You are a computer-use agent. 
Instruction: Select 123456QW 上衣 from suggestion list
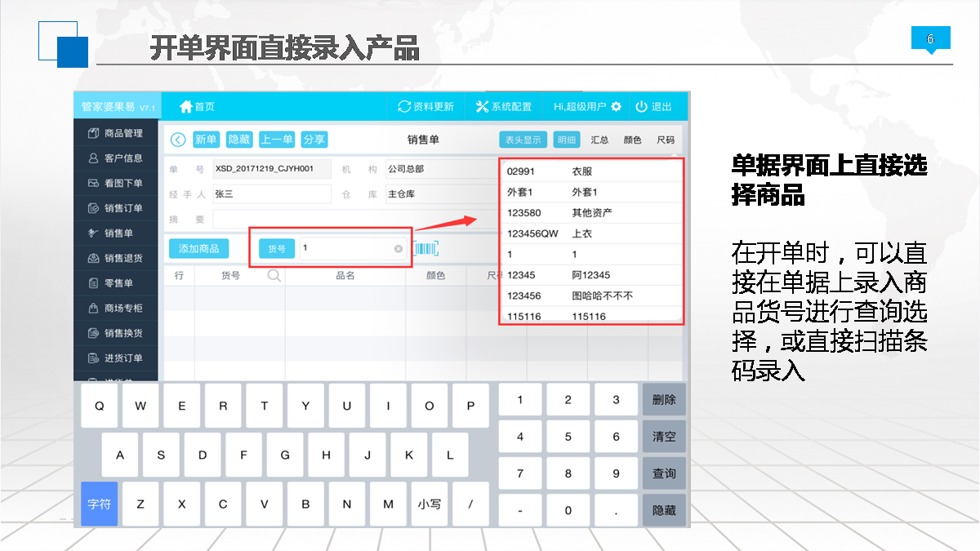590,233
